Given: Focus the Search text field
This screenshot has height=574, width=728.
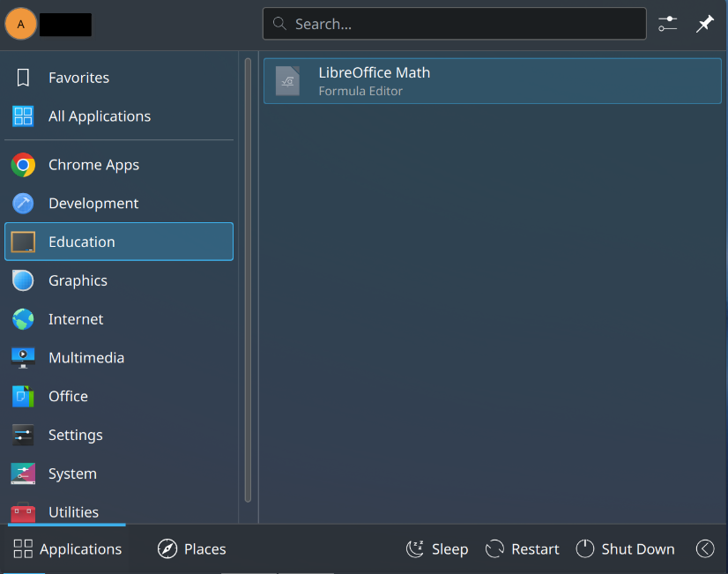Looking at the screenshot, I should pyautogui.click(x=455, y=24).
